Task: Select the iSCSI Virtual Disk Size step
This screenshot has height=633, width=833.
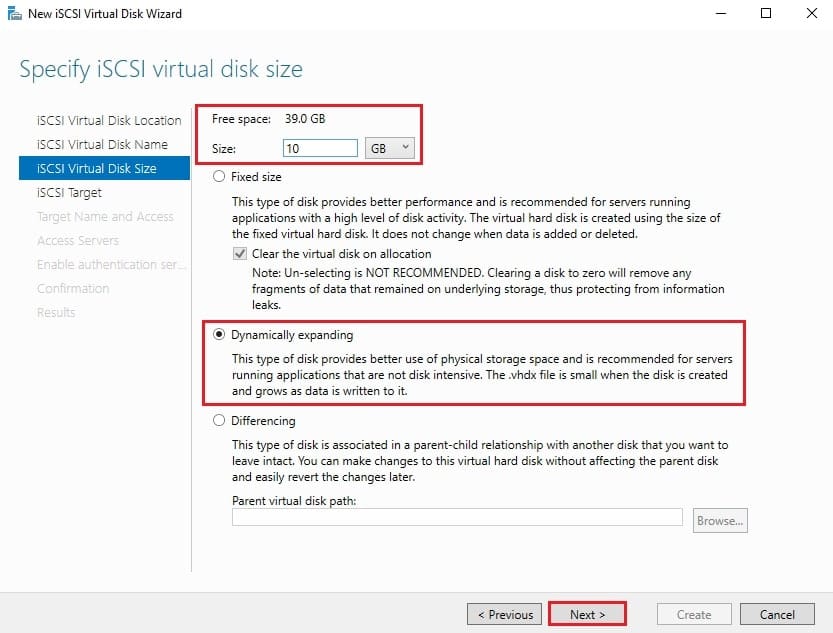Action: click(104, 168)
